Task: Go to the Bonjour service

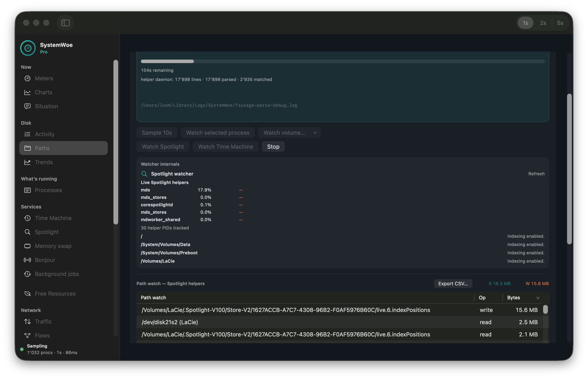Action: tap(63, 260)
